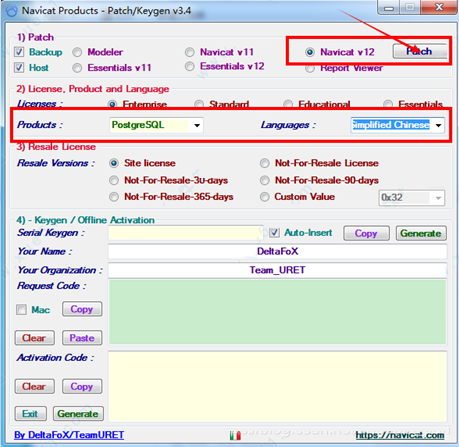Screen dimensions: 459x447
Task: Select Essentials v11 radio option
Action: pos(77,68)
